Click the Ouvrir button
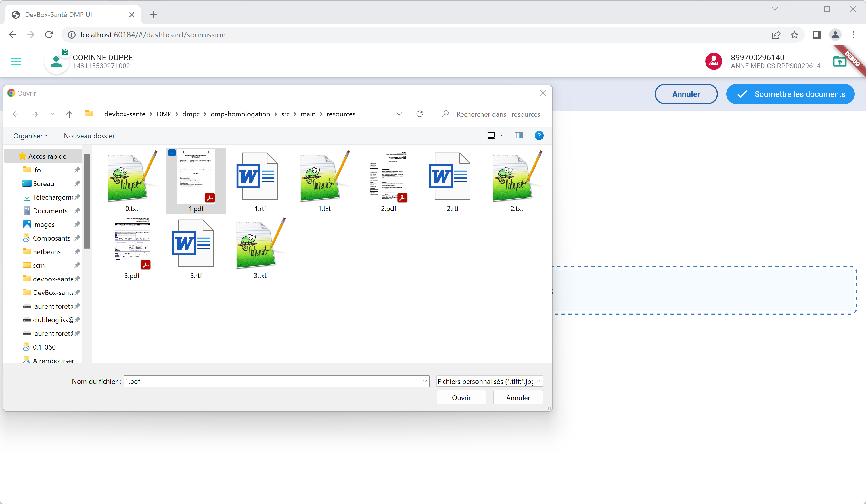 [x=461, y=398]
